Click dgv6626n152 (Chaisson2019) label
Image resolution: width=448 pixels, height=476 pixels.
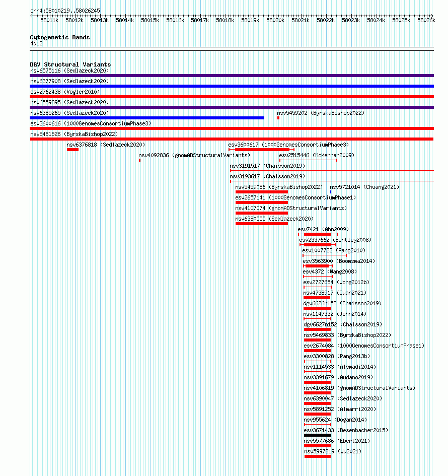[342, 304]
